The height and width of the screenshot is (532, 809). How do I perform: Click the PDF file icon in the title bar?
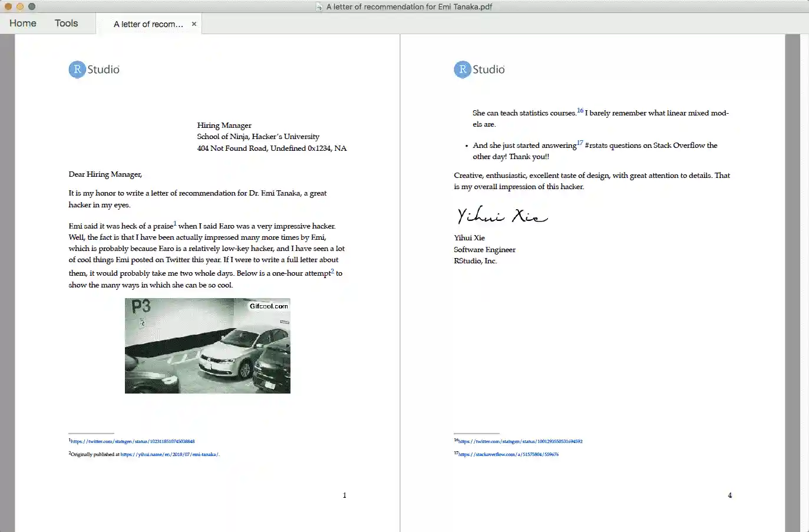[x=319, y=6]
